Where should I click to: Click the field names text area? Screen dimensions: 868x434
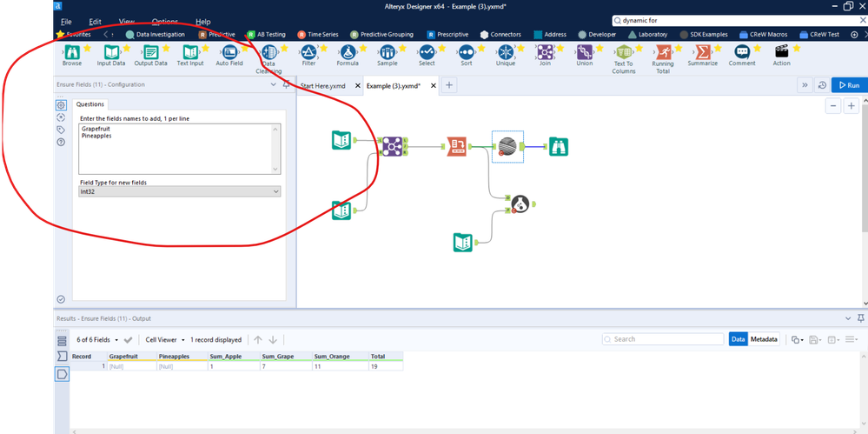tap(179, 149)
